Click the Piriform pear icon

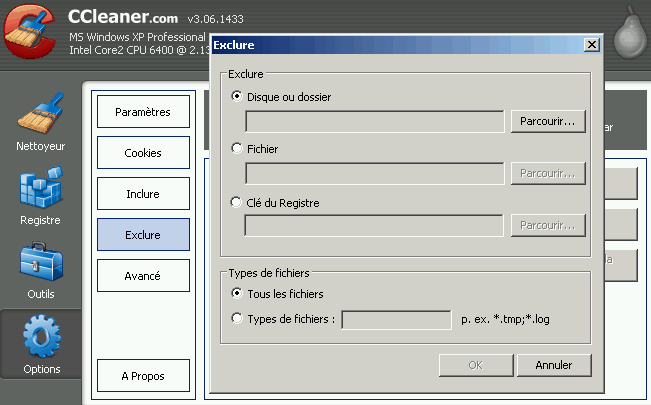[630, 32]
